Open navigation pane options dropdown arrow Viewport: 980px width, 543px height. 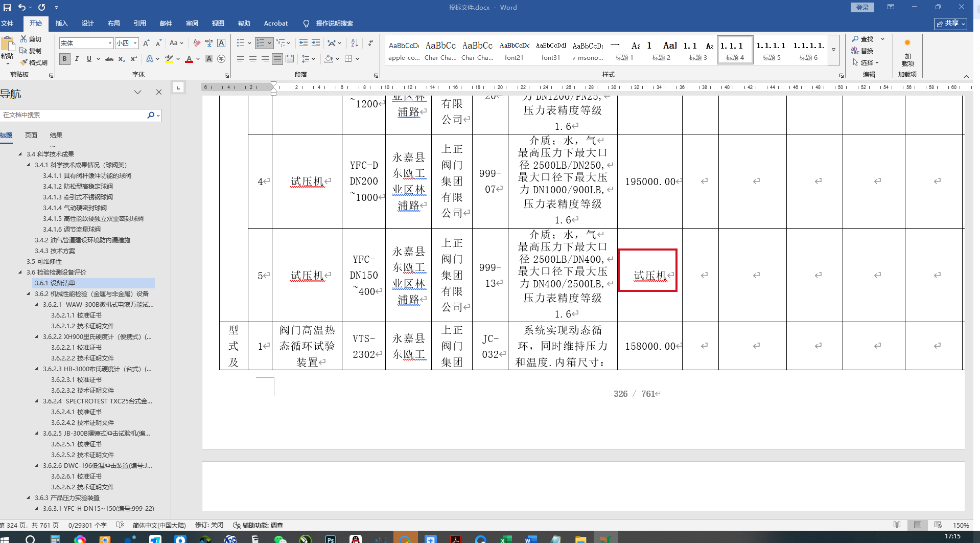click(x=137, y=93)
